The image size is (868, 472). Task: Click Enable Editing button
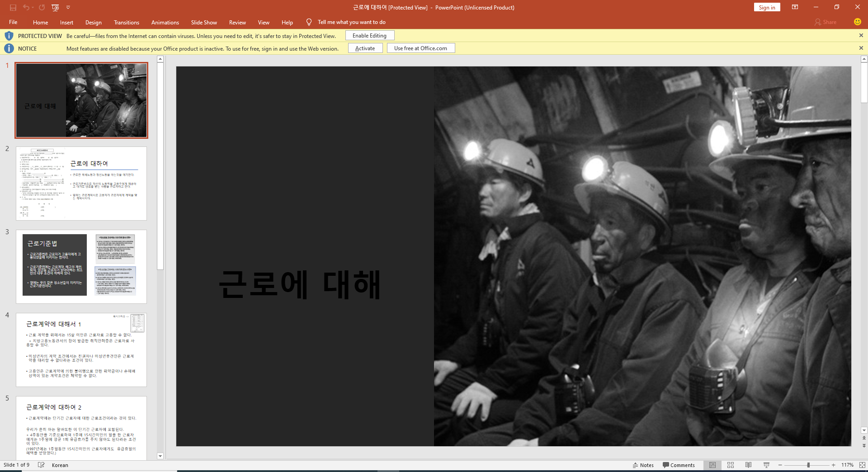(x=370, y=35)
